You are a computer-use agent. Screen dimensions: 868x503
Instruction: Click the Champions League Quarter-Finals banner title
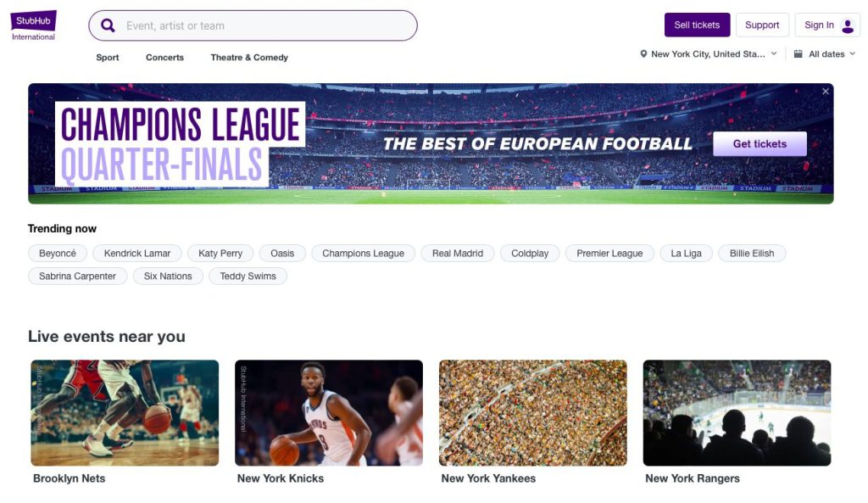(180, 144)
